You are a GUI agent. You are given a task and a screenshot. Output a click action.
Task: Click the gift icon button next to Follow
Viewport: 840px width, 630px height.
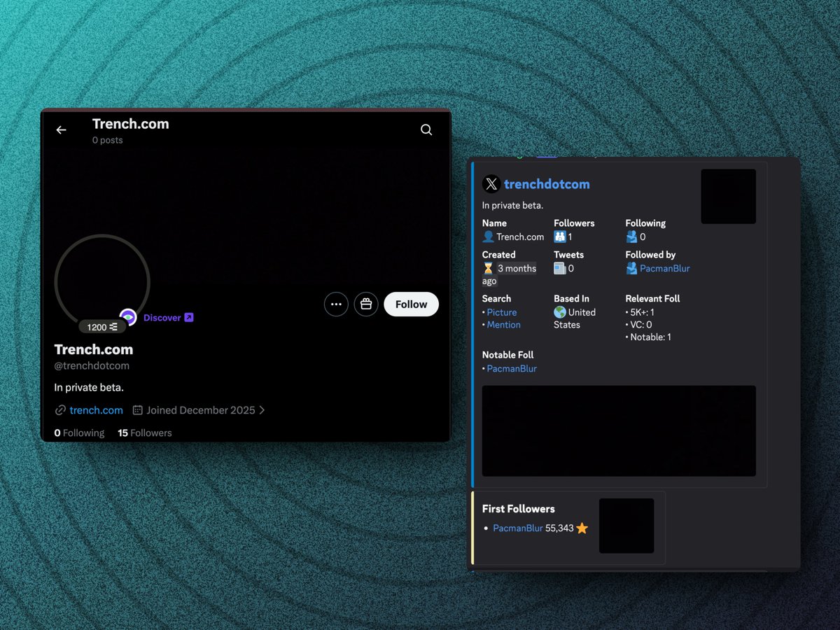tap(366, 304)
